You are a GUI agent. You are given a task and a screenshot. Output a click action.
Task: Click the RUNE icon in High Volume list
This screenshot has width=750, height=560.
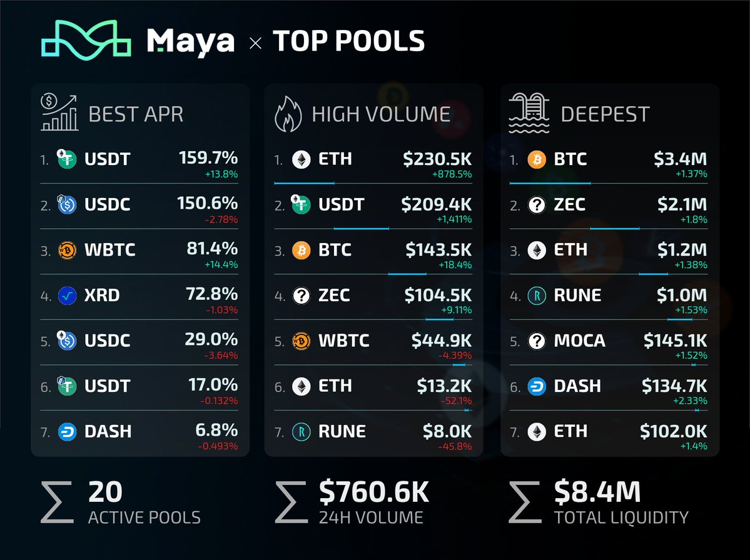[302, 431]
